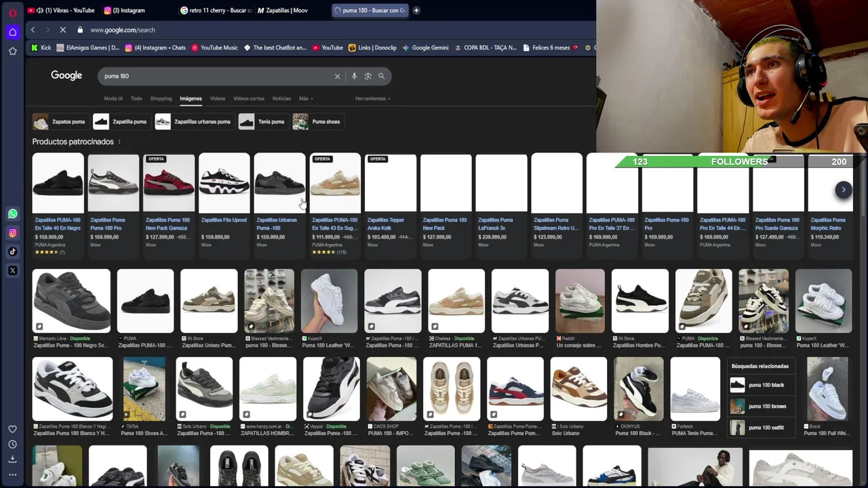
Task: Click the Google logo
Action: [x=66, y=75]
